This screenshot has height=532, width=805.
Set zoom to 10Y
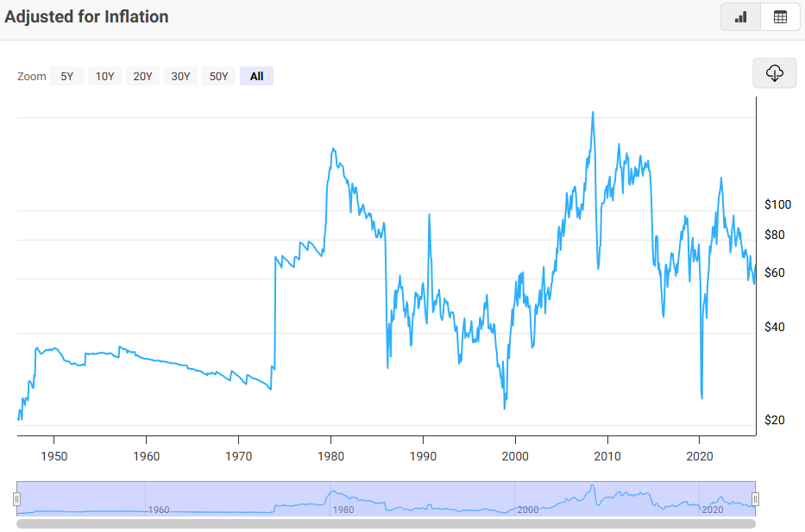click(104, 76)
